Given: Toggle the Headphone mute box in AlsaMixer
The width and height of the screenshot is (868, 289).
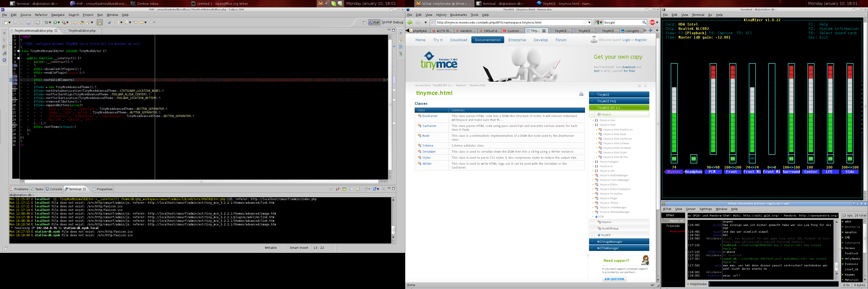Looking at the screenshot, I should [693, 158].
